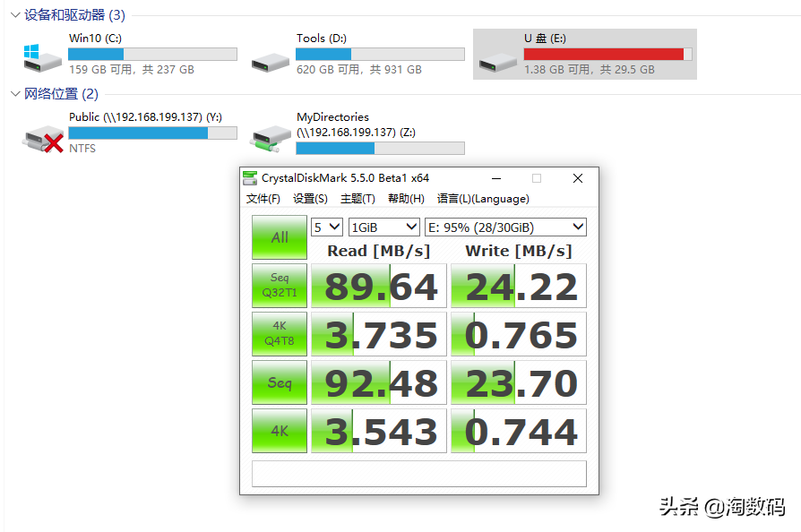The width and height of the screenshot is (801, 532).
Task: Click the MyDirectories (\\192.168.199.137) (Z:) label
Action: pos(356,124)
